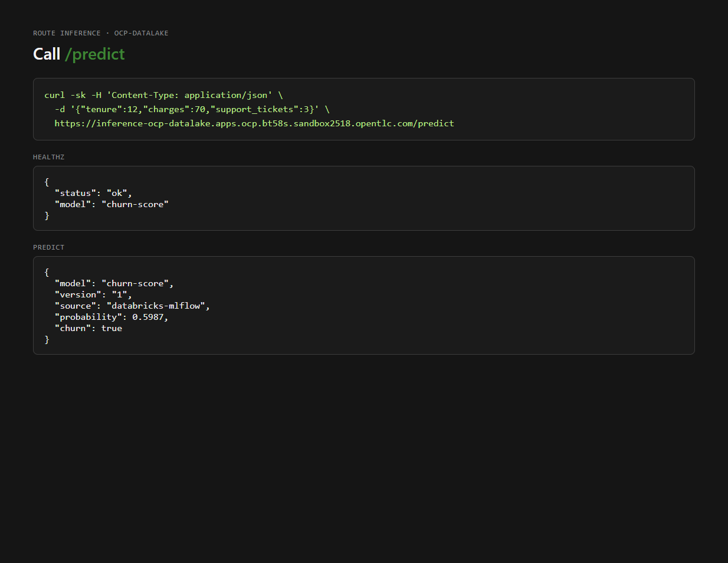The image size is (728, 563).
Task: Select the "curl -sk -H 'Content-Type: application/json'" line
Action: [x=163, y=95]
